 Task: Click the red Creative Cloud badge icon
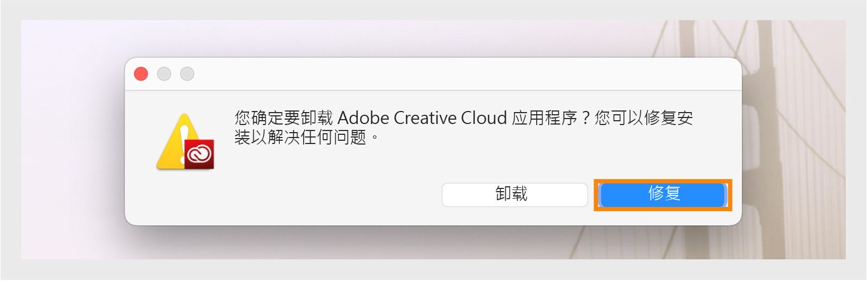pos(199,154)
